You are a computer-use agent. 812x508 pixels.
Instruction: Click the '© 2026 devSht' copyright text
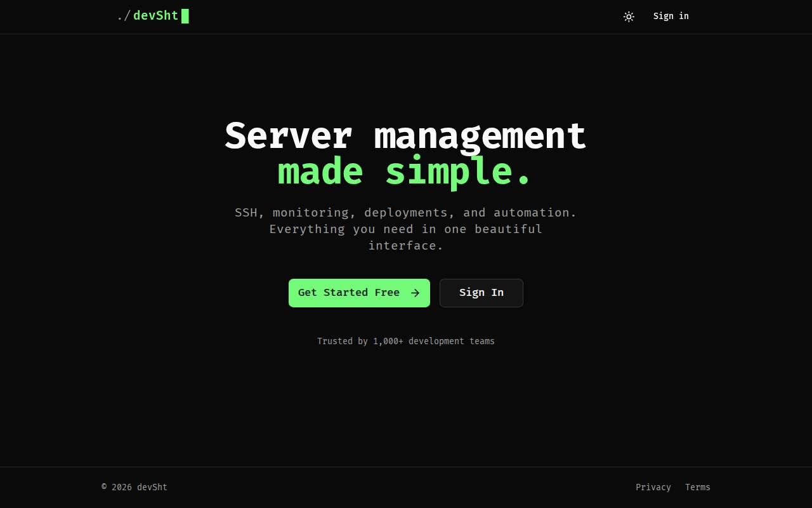point(134,487)
